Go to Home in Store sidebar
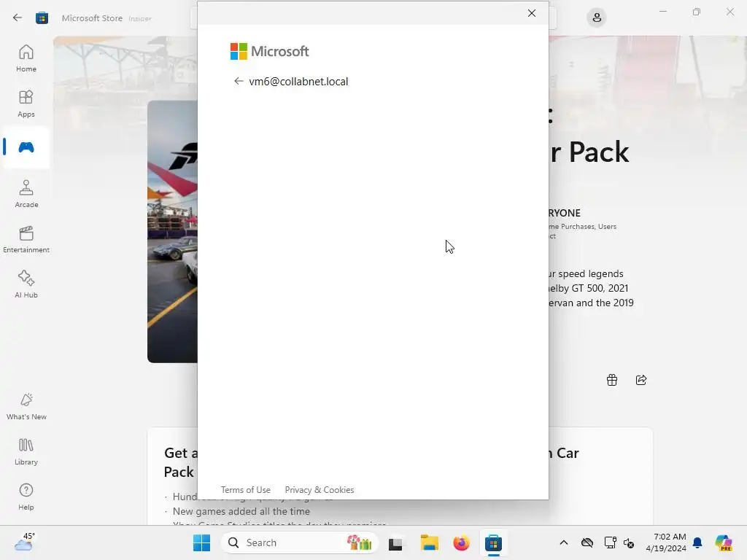This screenshot has width=747, height=560. (x=26, y=58)
